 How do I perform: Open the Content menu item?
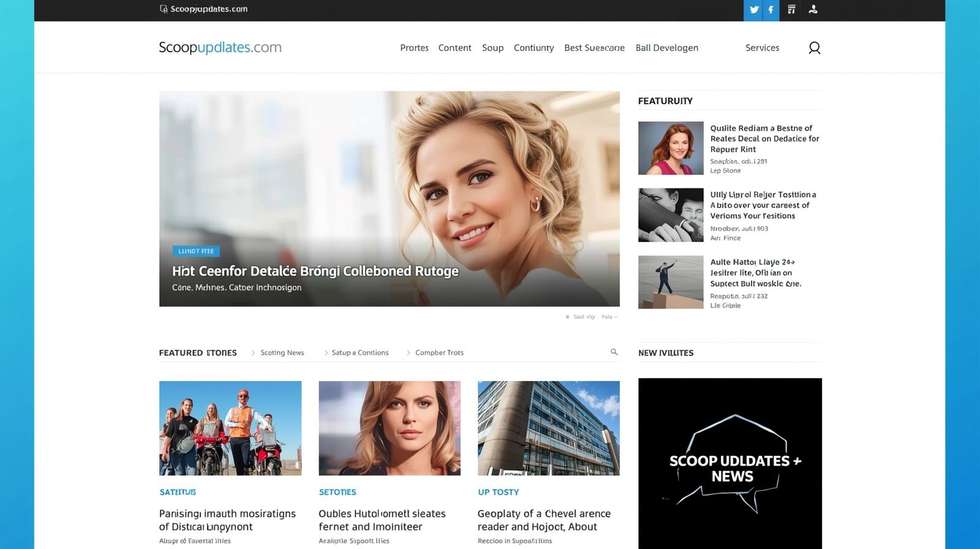454,48
